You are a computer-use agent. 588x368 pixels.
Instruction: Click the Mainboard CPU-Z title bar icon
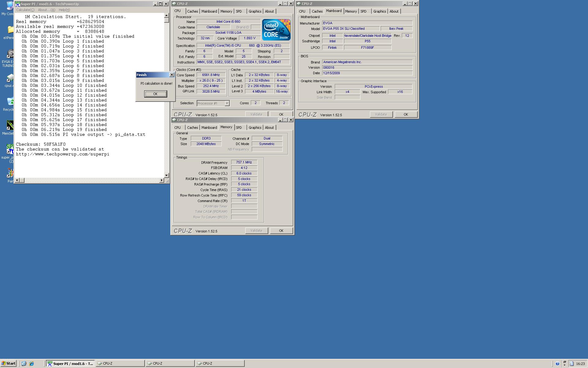pyautogui.click(x=299, y=4)
